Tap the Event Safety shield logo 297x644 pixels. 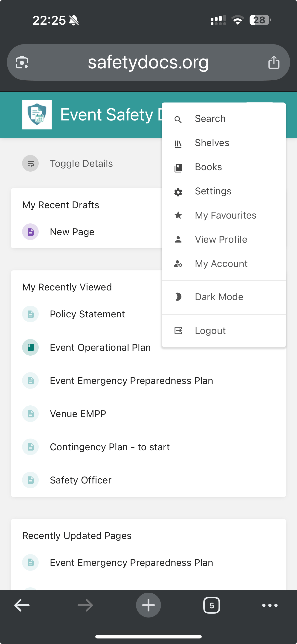coord(37,114)
